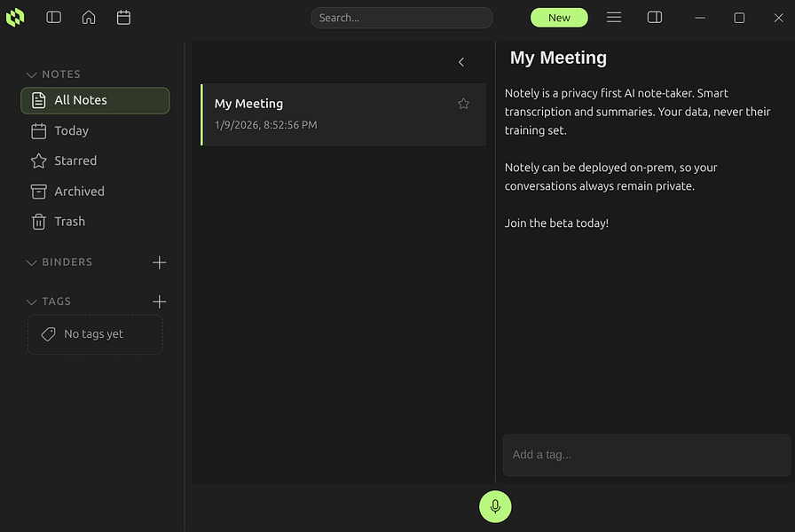Collapse the NOTES section
This screenshot has width=795, height=532.
point(31,75)
